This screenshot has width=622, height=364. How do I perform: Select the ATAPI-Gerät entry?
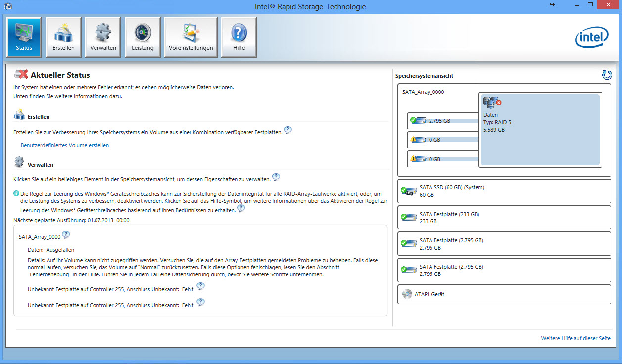(504, 294)
